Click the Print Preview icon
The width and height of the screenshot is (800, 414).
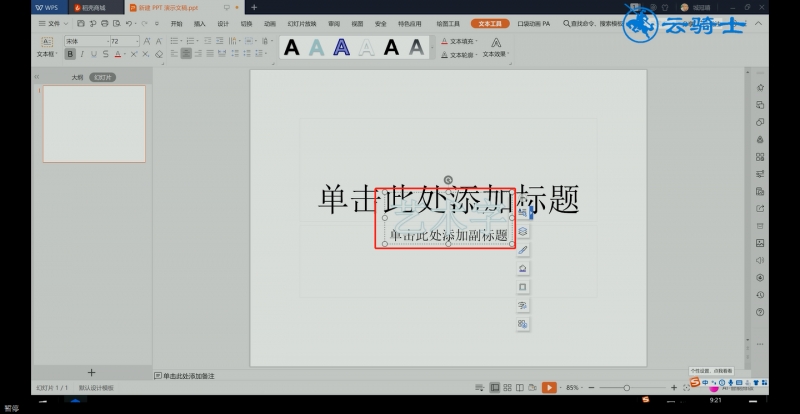pos(117,23)
